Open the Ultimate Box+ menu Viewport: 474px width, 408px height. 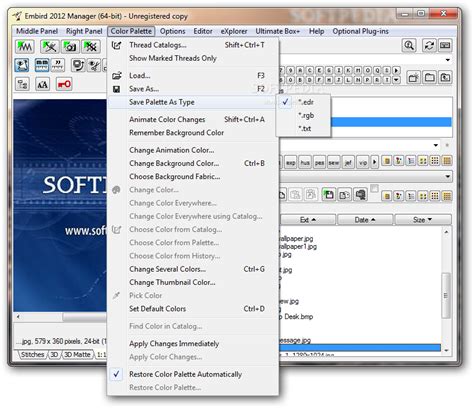point(278,31)
